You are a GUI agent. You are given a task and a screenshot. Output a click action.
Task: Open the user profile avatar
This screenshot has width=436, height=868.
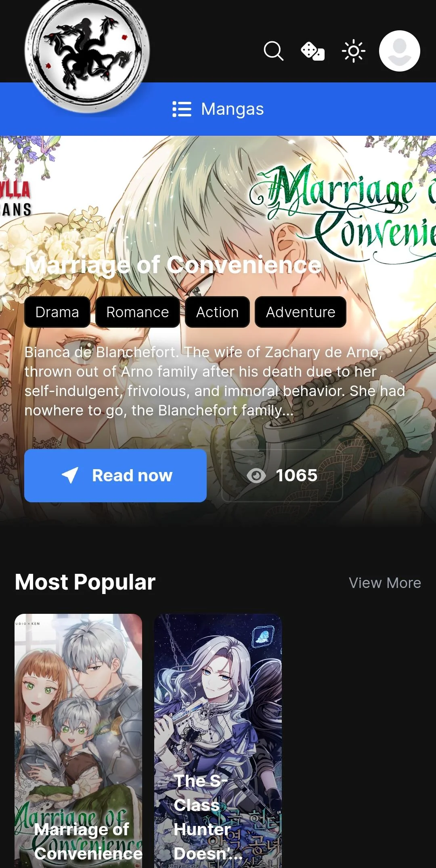point(399,51)
